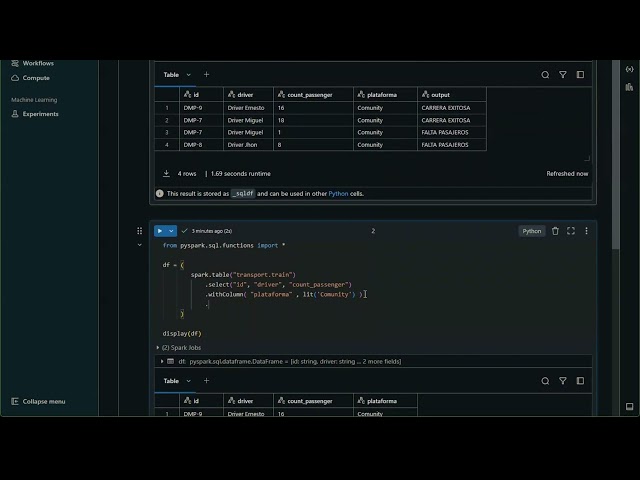Viewport: 640px width, 480px height.
Task: Select CARRERA EXITOSA cell in row 1
Action: tap(452, 108)
